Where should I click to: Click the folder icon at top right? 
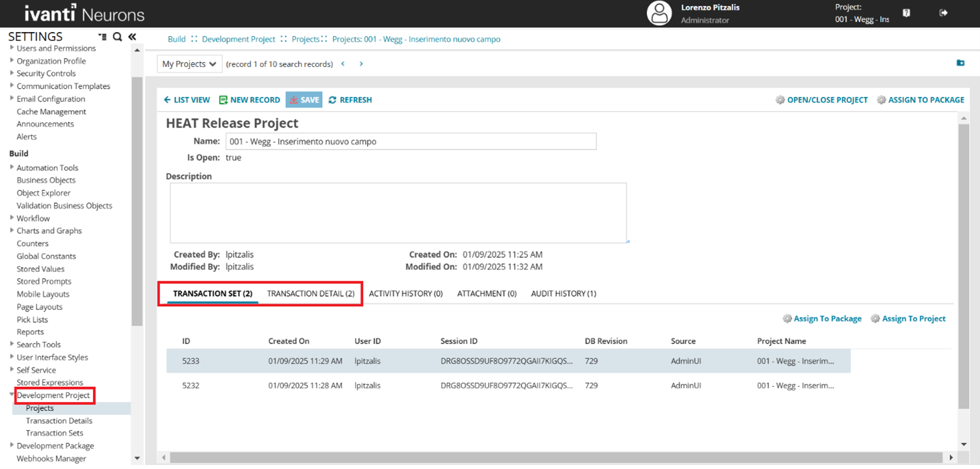[961, 63]
